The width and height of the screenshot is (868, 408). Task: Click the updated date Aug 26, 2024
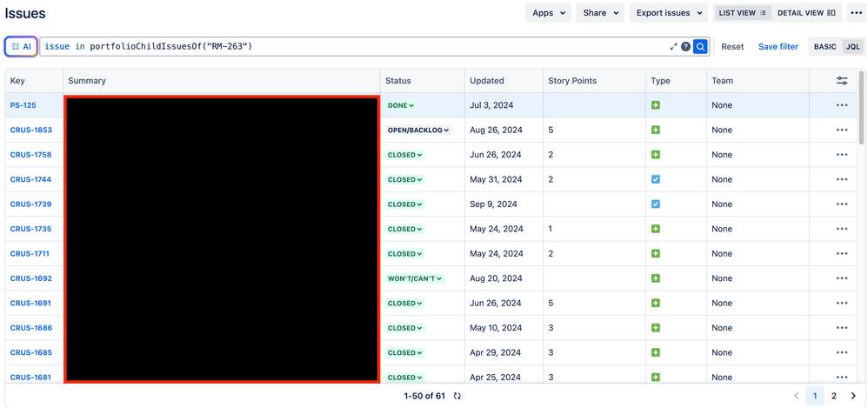496,130
